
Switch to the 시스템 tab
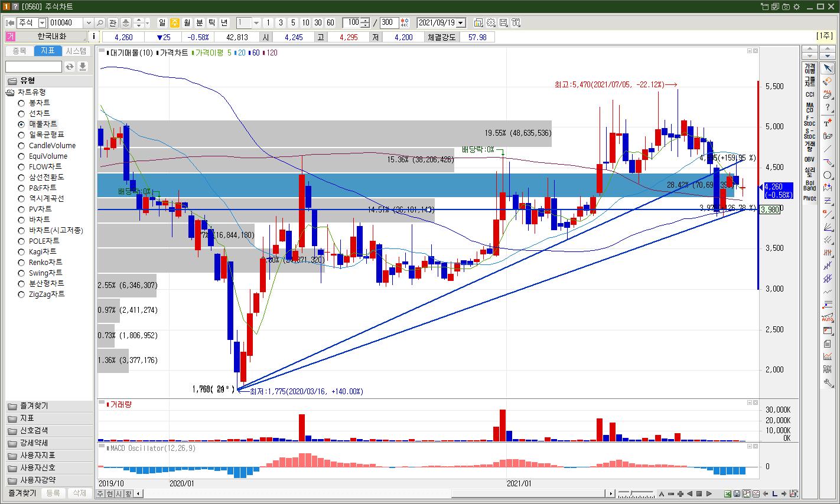click(x=76, y=51)
